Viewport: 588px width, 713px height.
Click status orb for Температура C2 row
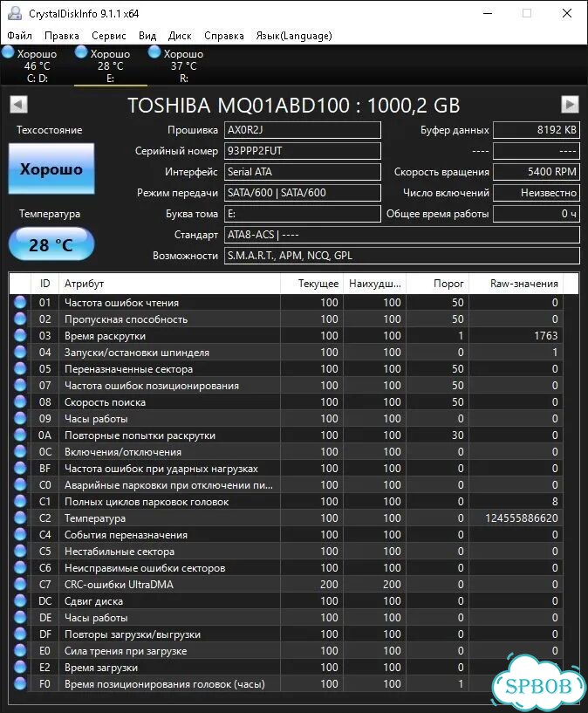pyautogui.click(x=20, y=518)
